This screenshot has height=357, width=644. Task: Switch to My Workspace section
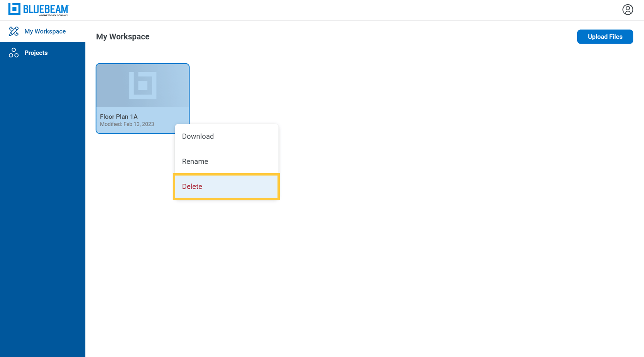[x=45, y=31]
